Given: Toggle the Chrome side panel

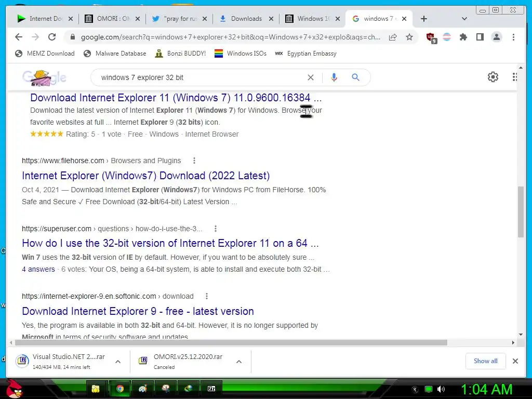Looking at the screenshot, I should coord(480,37).
